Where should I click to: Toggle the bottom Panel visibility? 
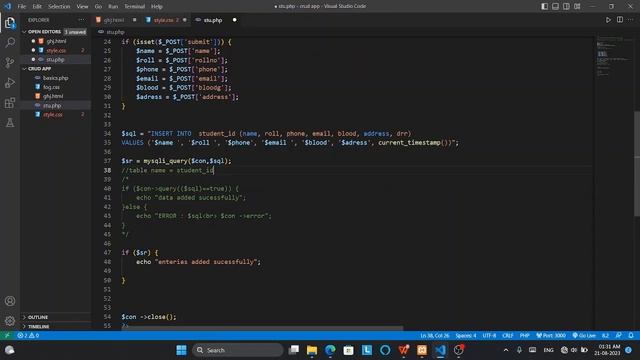coord(556,6)
